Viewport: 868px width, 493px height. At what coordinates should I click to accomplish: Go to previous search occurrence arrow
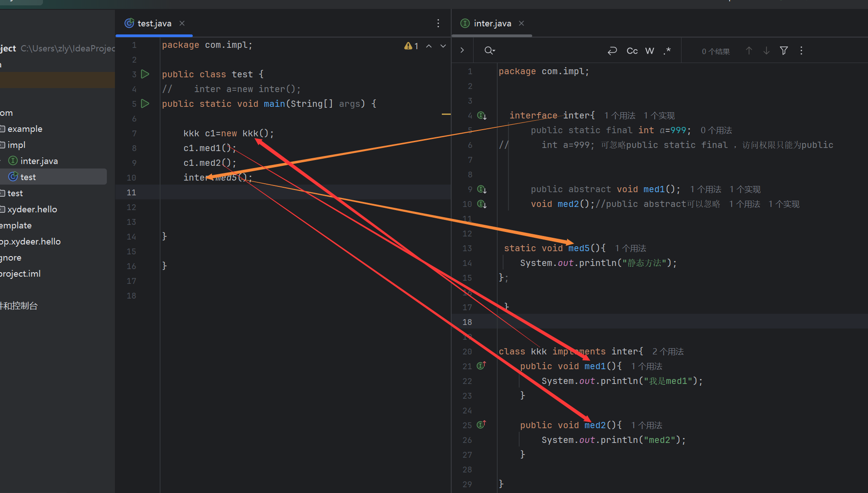(x=749, y=51)
